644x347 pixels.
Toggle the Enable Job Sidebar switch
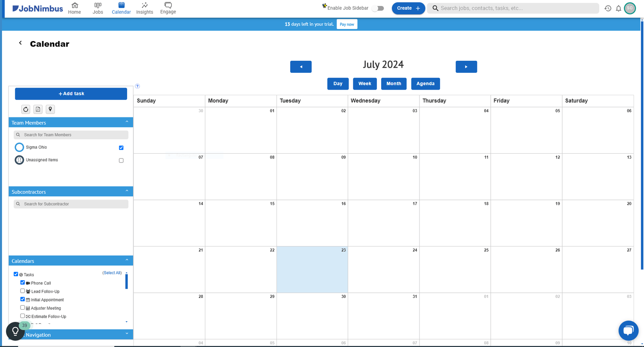click(378, 8)
